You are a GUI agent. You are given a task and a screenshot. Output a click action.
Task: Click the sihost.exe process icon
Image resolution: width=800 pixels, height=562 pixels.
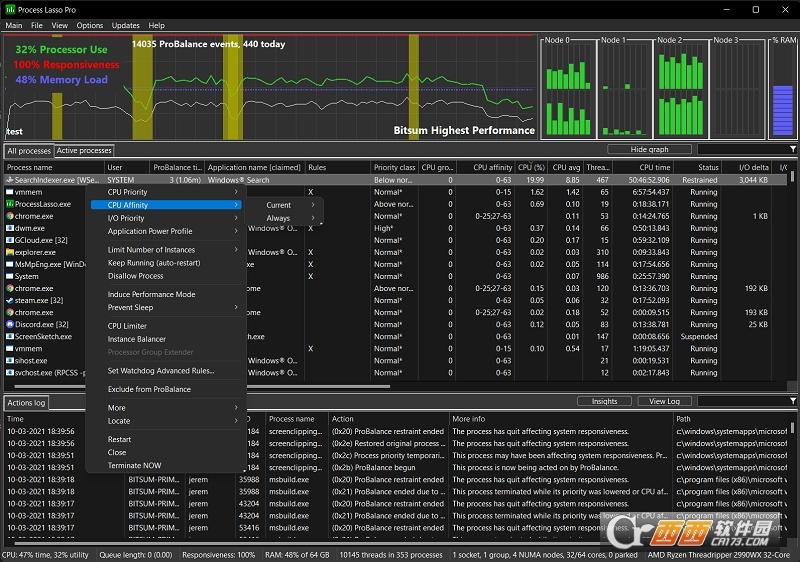coord(10,361)
